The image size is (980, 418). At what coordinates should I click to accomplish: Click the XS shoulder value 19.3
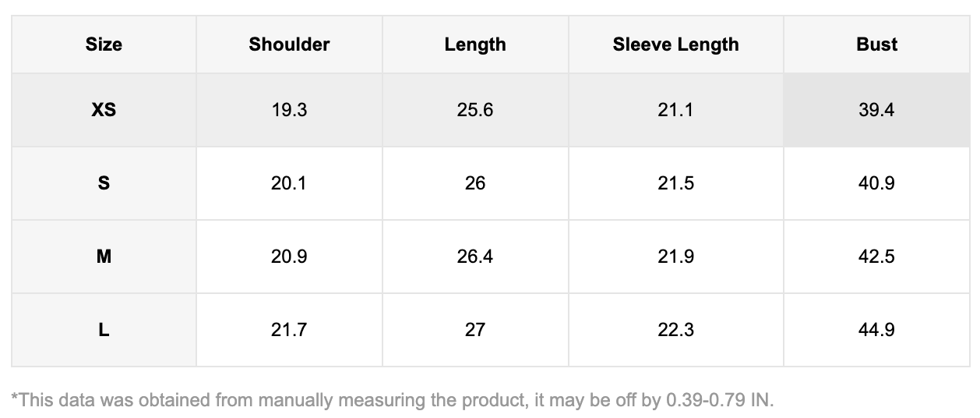(289, 110)
